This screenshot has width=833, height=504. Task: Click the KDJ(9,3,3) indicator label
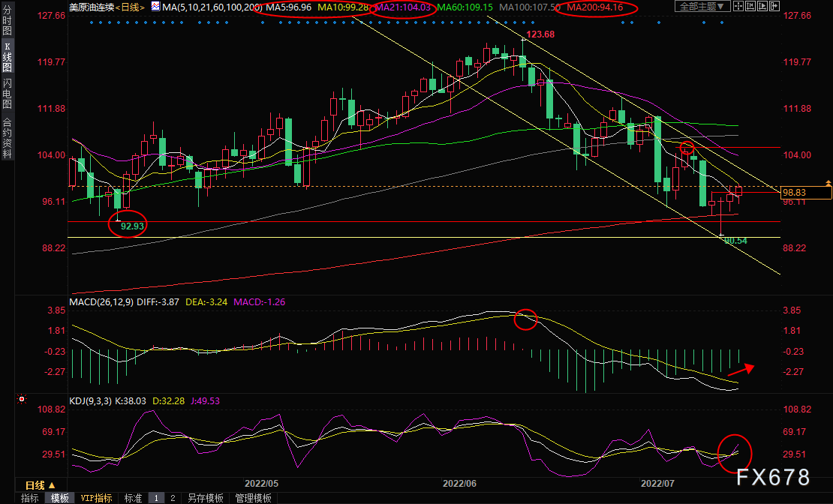pos(90,400)
